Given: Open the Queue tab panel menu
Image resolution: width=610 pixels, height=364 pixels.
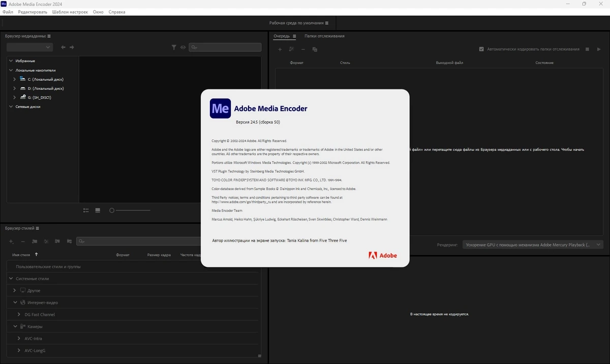Looking at the screenshot, I should (x=294, y=36).
